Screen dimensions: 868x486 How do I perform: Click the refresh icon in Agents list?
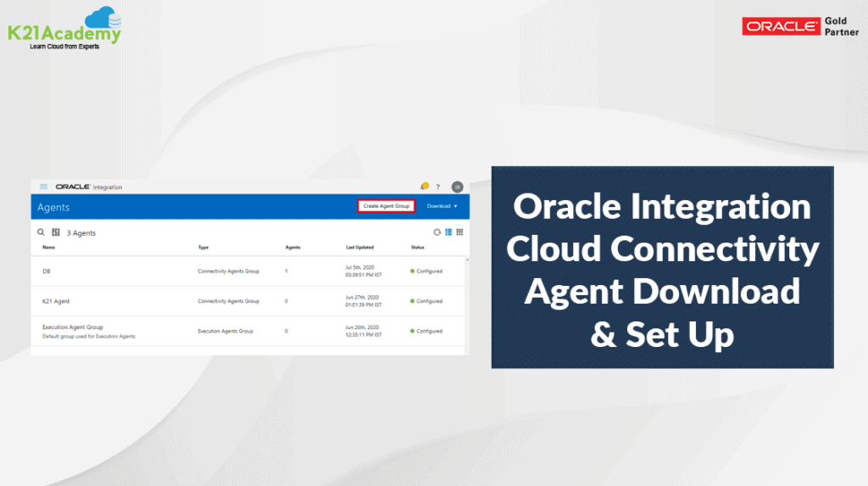[x=437, y=232]
